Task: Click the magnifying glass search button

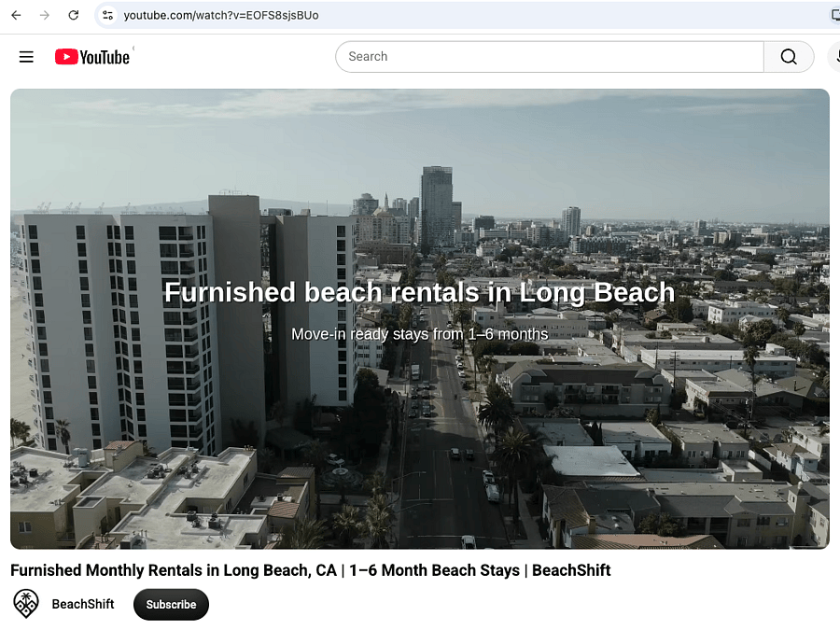Action: (x=789, y=56)
